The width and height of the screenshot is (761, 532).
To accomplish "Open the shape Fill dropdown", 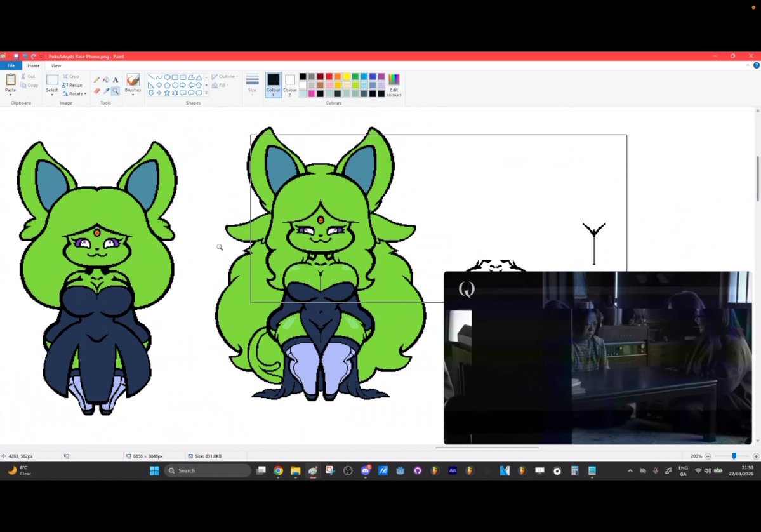I will pos(220,85).
